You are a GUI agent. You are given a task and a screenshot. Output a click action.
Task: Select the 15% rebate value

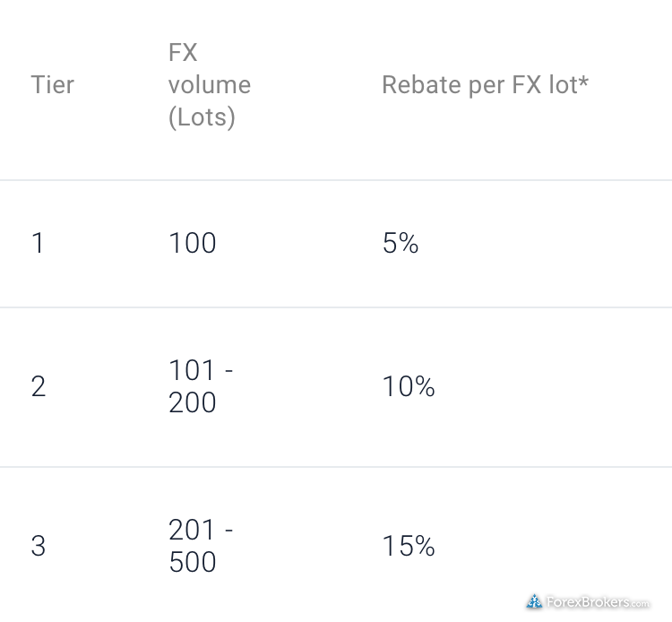coord(409,546)
